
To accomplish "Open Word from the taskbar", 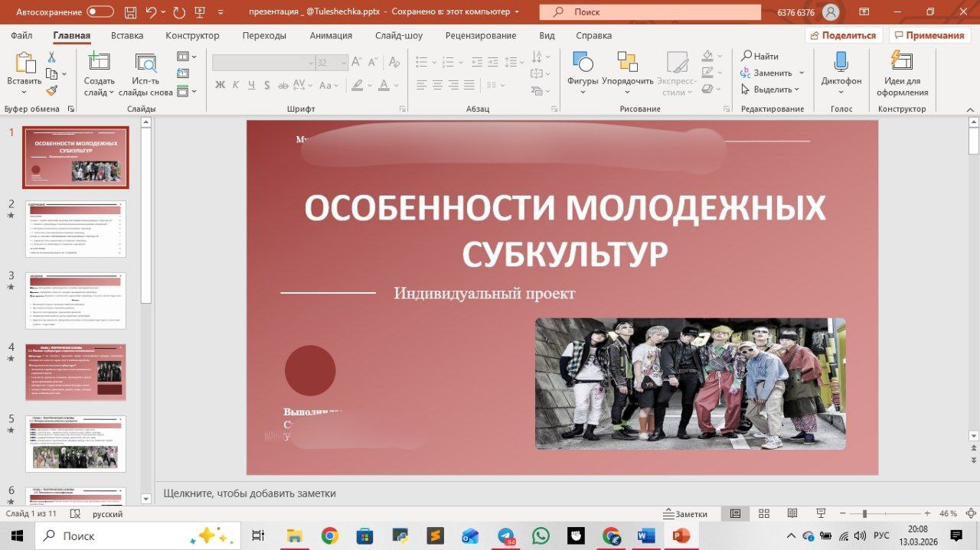I will coord(645,536).
